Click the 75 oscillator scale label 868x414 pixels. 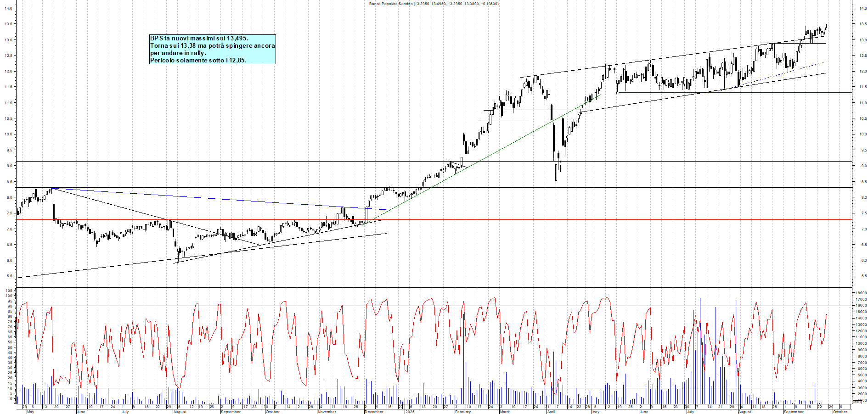10,321
